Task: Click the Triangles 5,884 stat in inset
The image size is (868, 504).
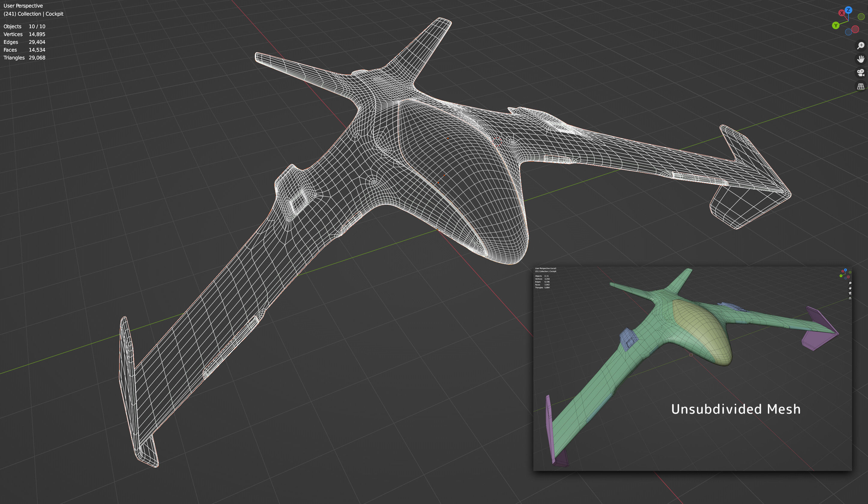Action: pos(542,288)
